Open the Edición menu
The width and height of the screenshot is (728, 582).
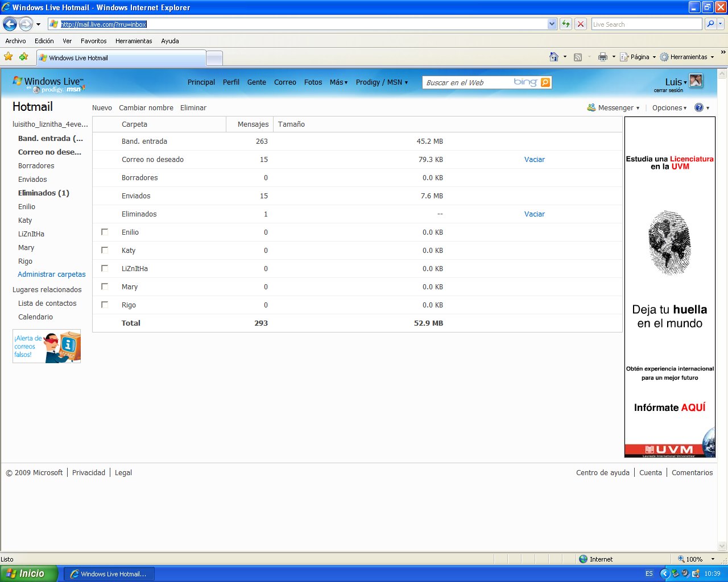(x=44, y=41)
